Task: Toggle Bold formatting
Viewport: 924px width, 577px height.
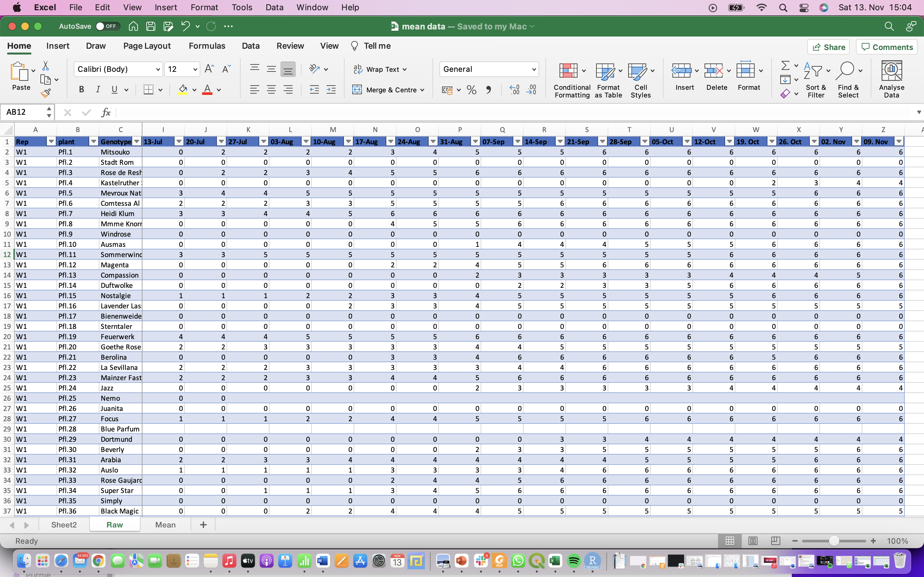Action: click(81, 90)
